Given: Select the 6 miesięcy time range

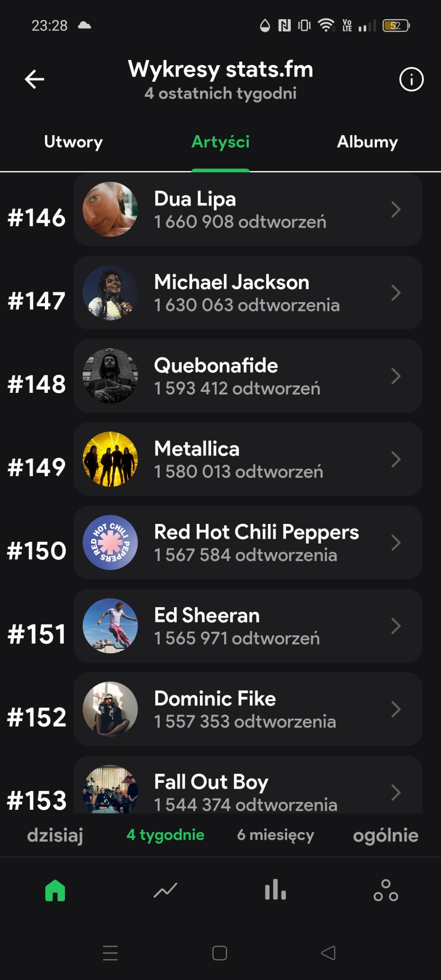Looking at the screenshot, I should click(275, 835).
